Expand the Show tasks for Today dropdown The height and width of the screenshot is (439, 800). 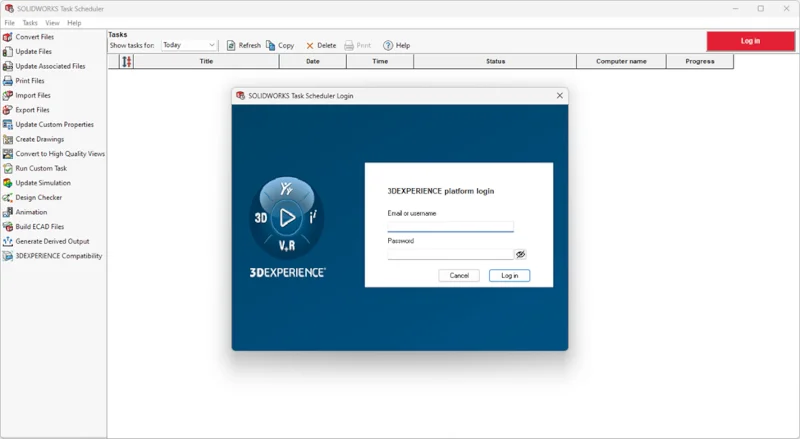212,46
